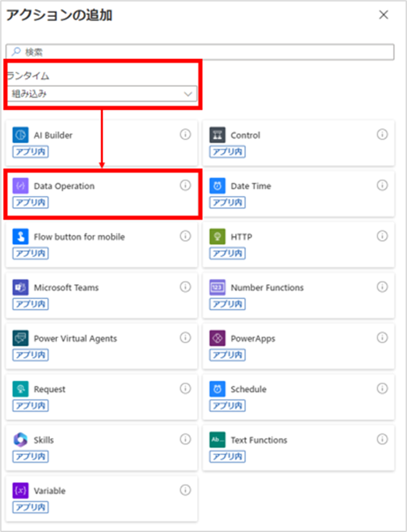
Task: Click the Number Functions icon
Action: (217, 287)
